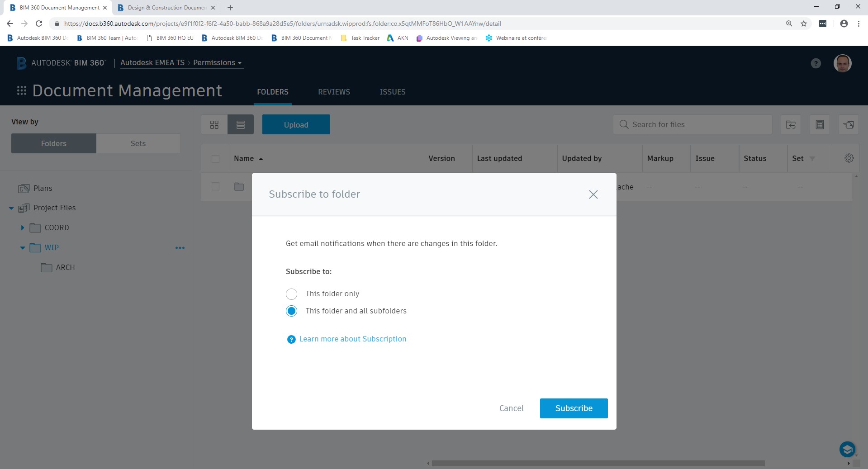Image resolution: width=868 pixels, height=469 pixels.
Task: Open the folder restore icon near search
Action: [x=790, y=124]
